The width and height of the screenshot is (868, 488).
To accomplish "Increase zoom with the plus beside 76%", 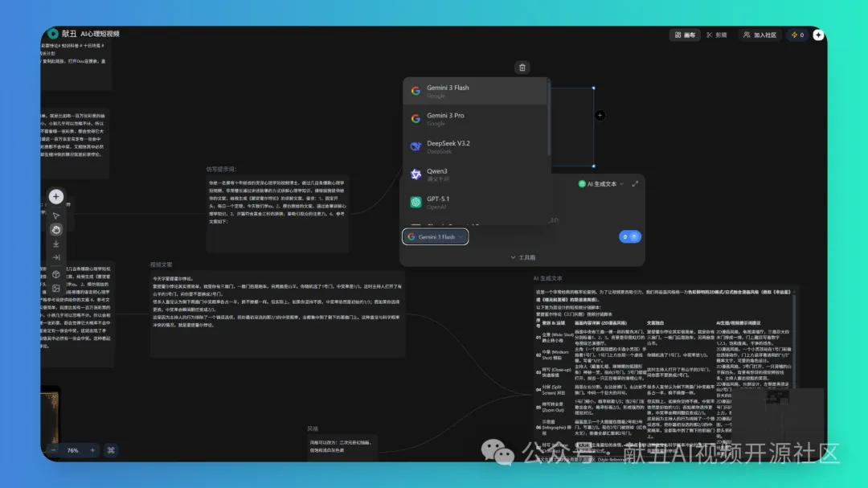I will click(92, 450).
